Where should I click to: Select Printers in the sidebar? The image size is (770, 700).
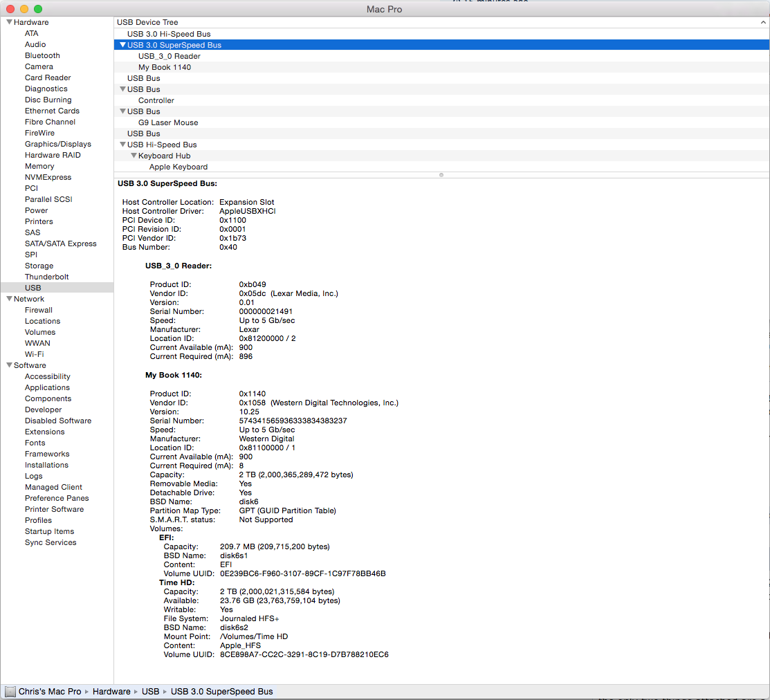pyautogui.click(x=39, y=221)
